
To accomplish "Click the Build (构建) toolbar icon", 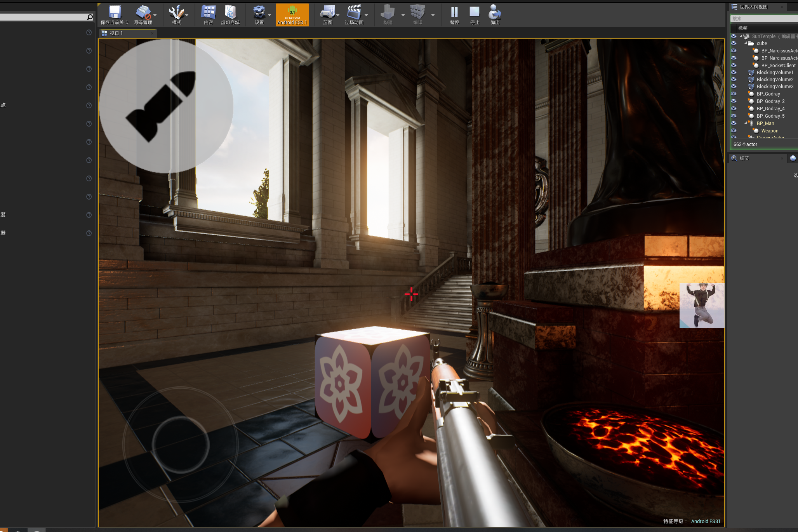I will point(388,12).
